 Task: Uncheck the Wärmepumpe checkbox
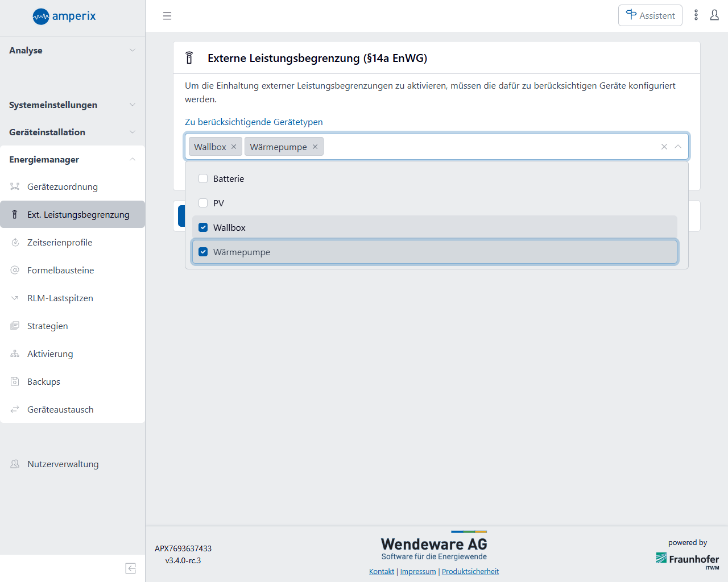tap(203, 252)
